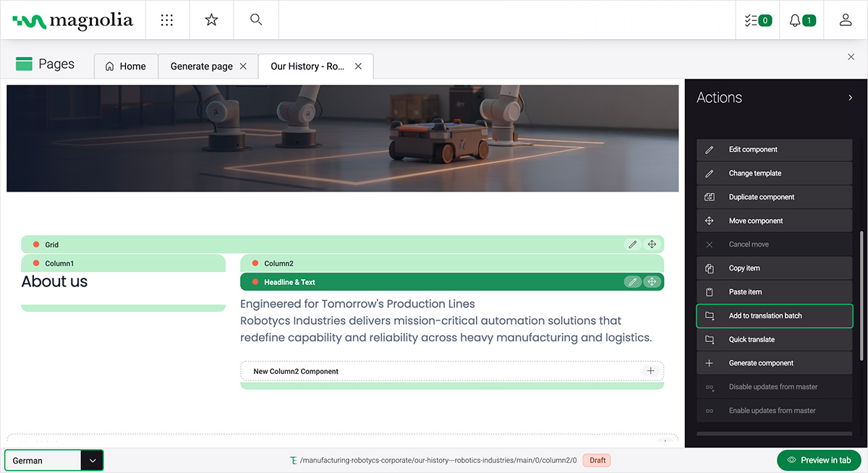Select the Column1 component bar
This screenshot has width=868, height=473.
(123, 263)
